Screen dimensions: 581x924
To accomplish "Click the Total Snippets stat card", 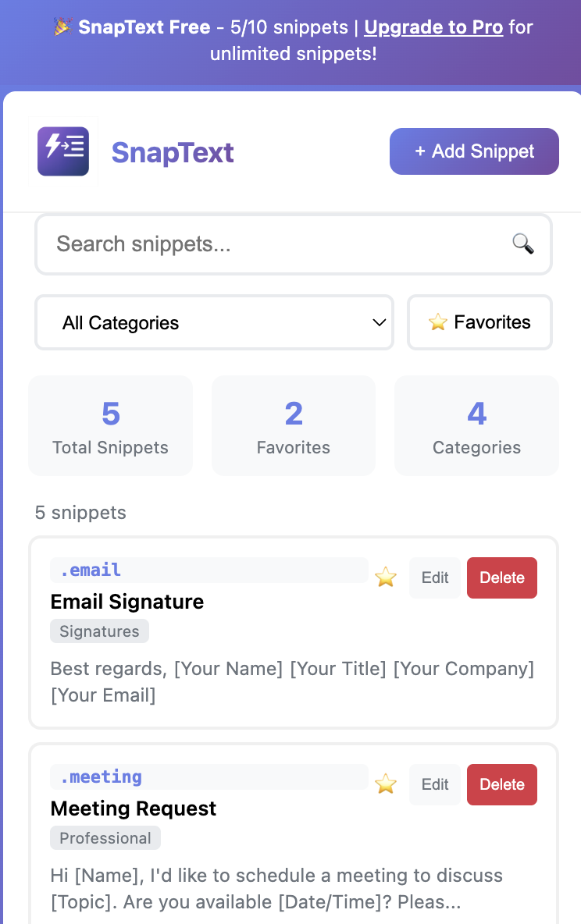I will pos(110,425).
